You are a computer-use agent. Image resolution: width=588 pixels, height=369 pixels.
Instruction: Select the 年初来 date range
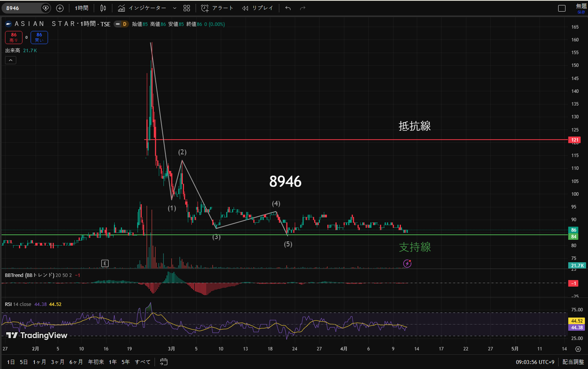click(95, 362)
